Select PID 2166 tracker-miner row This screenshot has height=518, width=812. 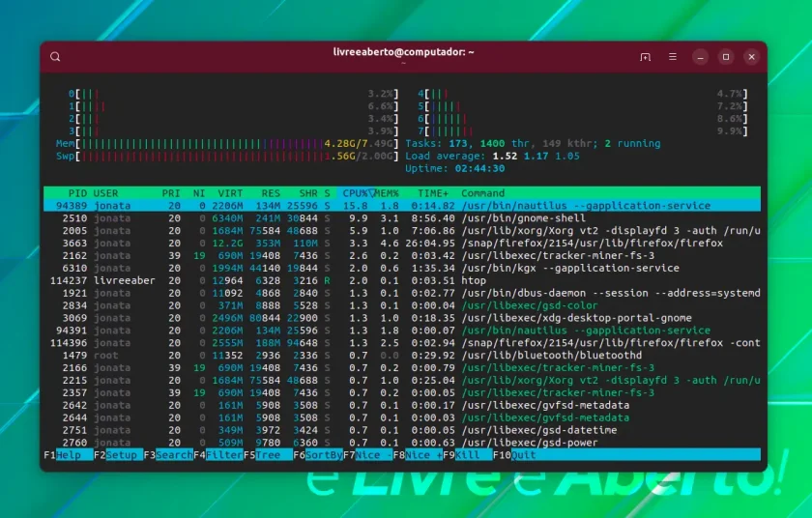pyautogui.click(x=402, y=367)
